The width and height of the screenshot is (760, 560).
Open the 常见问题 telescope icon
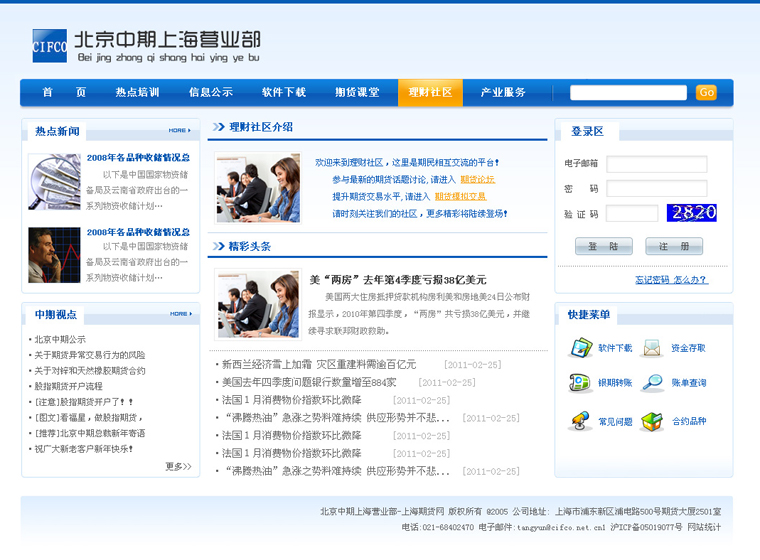point(580,421)
